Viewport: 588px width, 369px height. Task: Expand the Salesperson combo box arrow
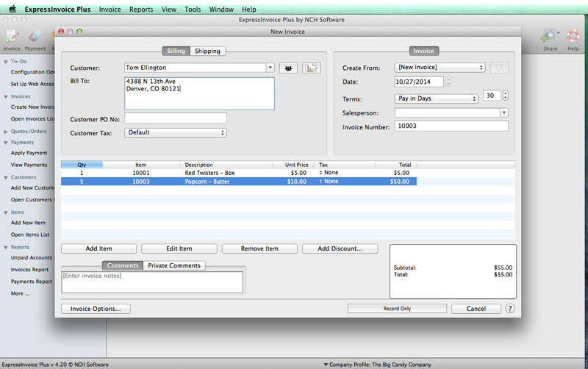pos(503,112)
